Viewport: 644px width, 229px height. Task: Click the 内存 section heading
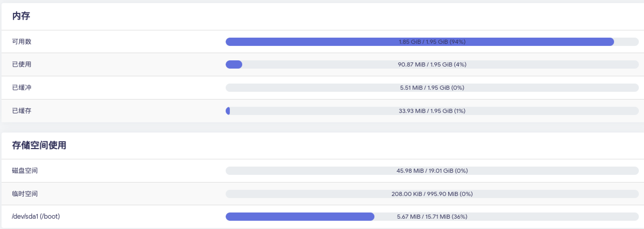(21, 16)
